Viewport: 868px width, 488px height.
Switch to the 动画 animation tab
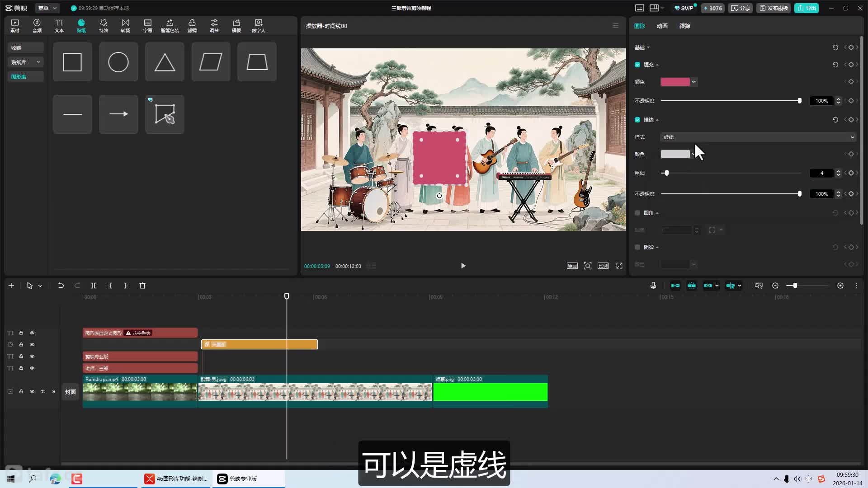[662, 26]
